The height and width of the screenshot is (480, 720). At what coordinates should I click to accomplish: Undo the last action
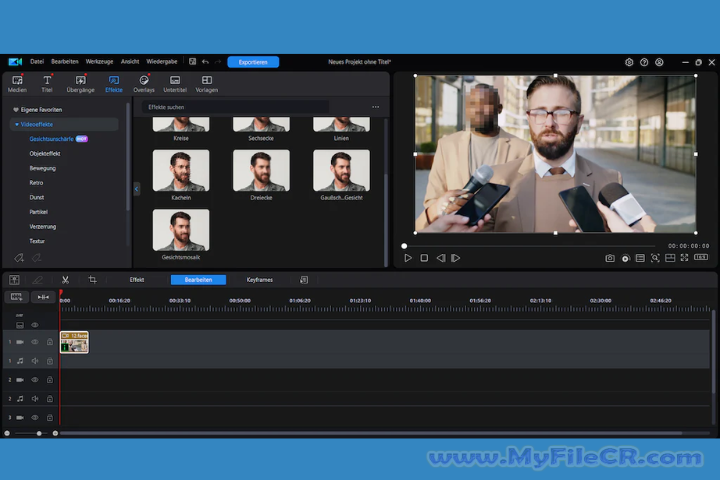205,62
